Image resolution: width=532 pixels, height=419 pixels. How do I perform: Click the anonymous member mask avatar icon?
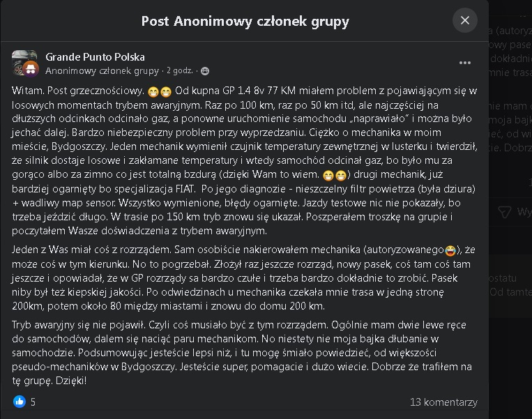30,68
